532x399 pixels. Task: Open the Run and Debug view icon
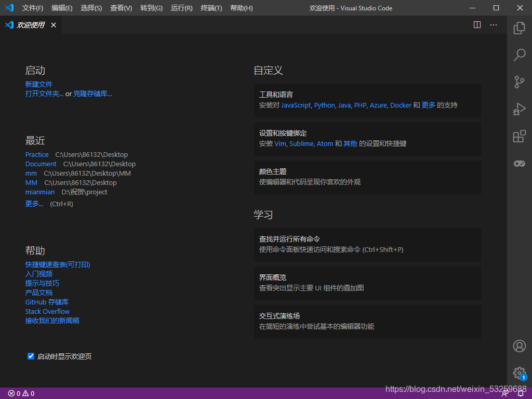tap(519, 109)
